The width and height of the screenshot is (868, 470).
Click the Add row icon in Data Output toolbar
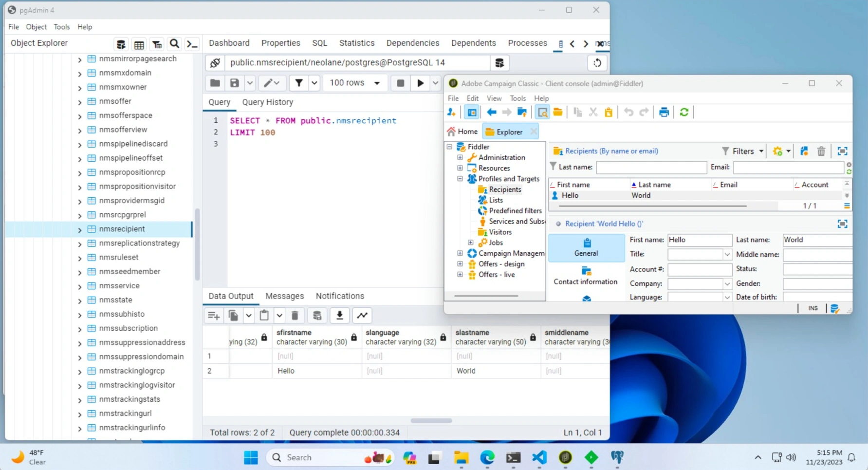coord(214,316)
